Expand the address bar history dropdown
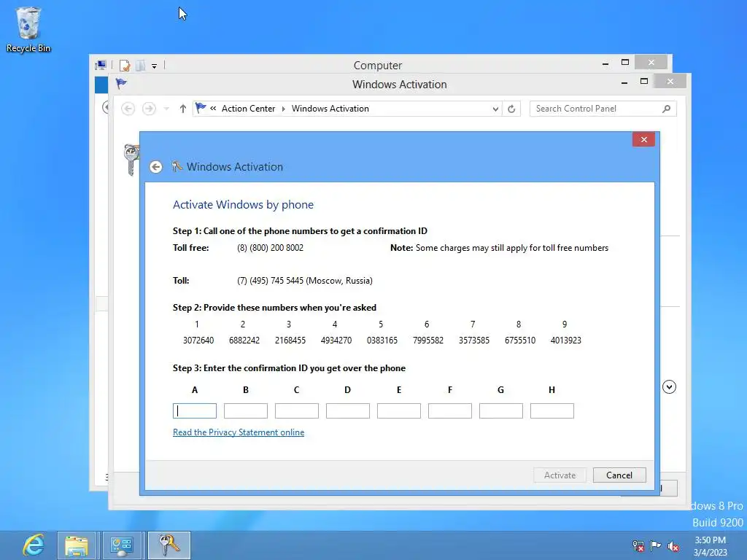 pyautogui.click(x=495, y=109)
